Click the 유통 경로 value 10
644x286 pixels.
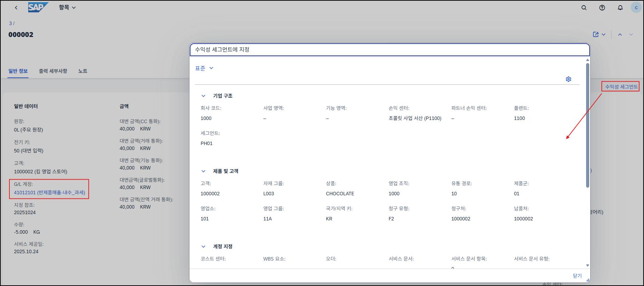454,194
